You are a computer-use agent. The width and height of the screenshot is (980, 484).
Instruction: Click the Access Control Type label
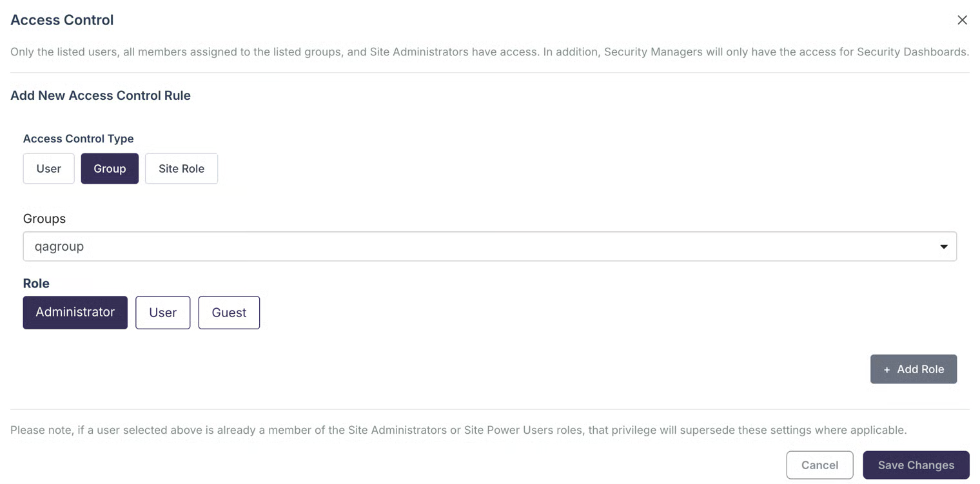point(79,139)
